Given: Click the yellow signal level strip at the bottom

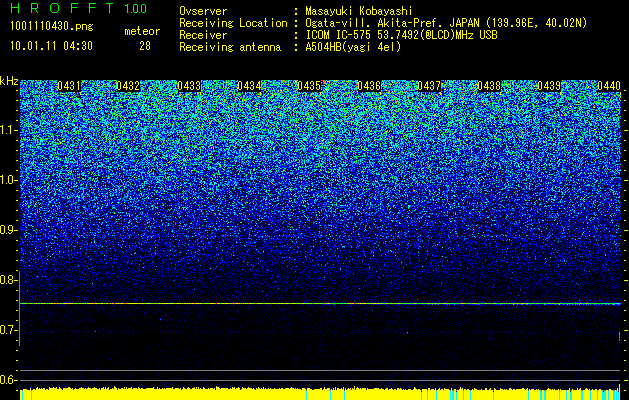Looking at the screenshot, I should pyautogui.click(x=320, y=394).
